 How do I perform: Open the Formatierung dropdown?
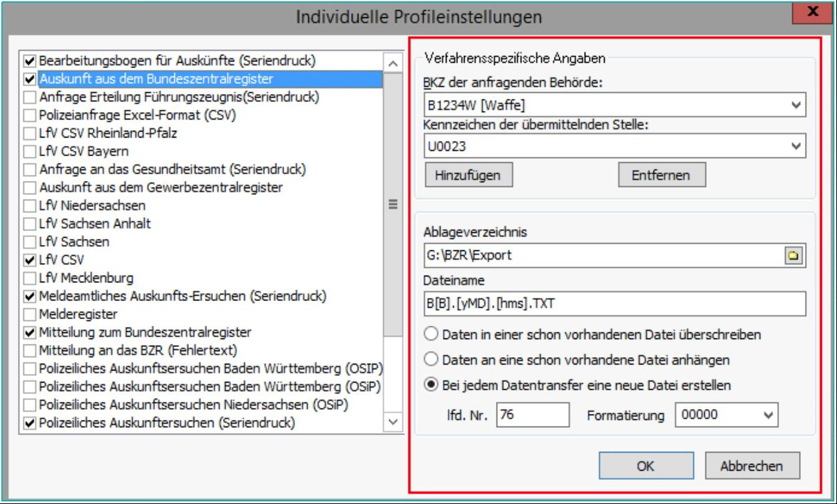(x=768, y=415)
